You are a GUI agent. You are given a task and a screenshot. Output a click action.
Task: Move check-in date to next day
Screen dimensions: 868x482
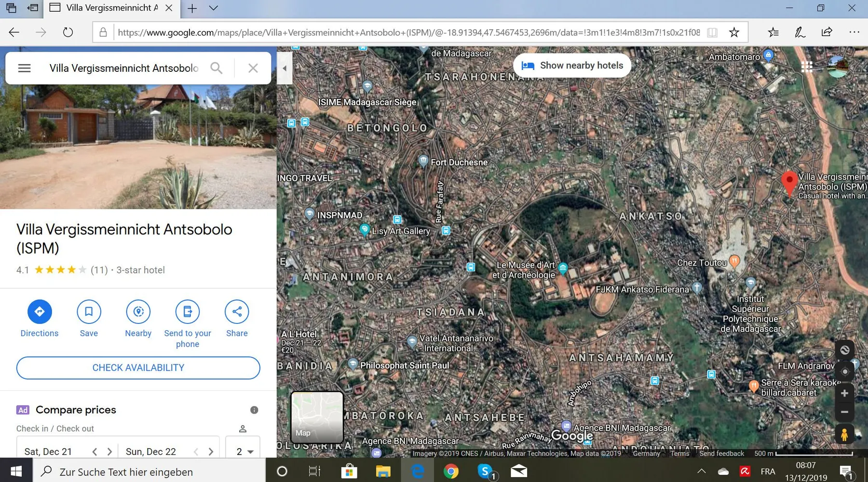[109, 452]
